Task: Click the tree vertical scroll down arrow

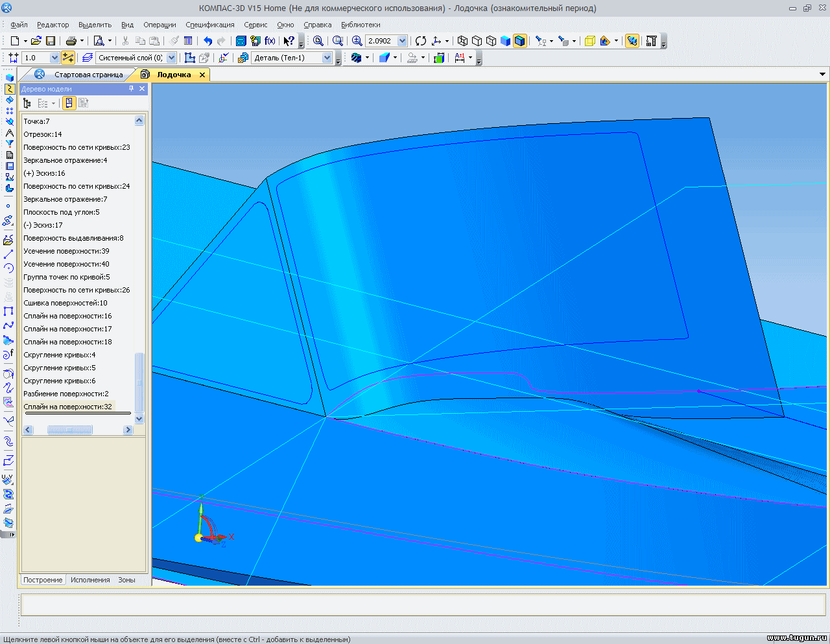Action: 139,419
